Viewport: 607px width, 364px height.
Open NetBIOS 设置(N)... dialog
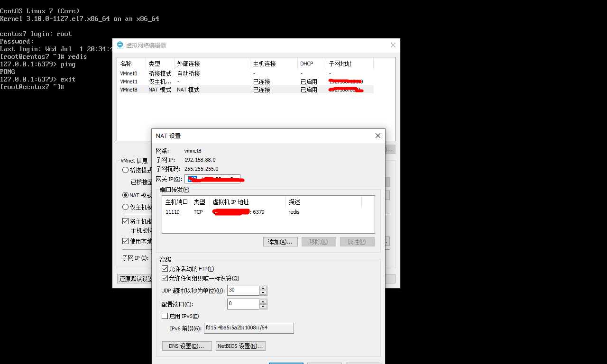pos(240,346)
